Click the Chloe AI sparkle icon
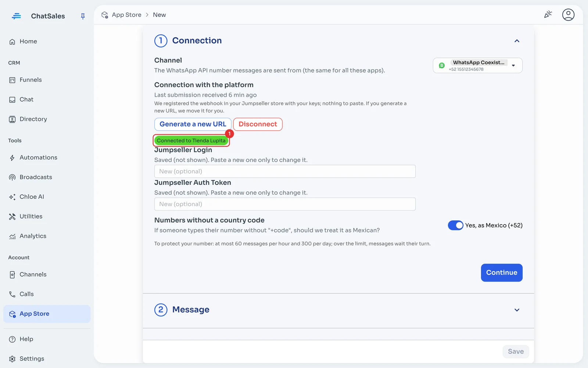588x368 pixels. (12, 197)
